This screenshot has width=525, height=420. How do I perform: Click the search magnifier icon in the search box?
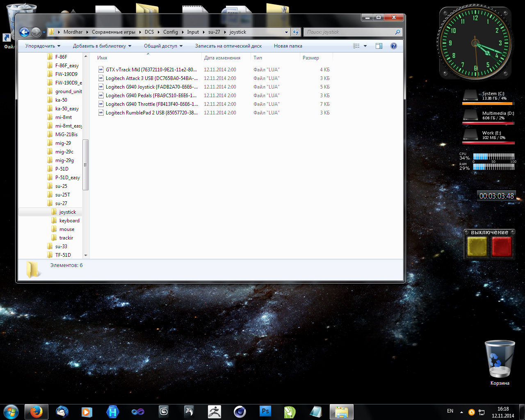[397, 32]
